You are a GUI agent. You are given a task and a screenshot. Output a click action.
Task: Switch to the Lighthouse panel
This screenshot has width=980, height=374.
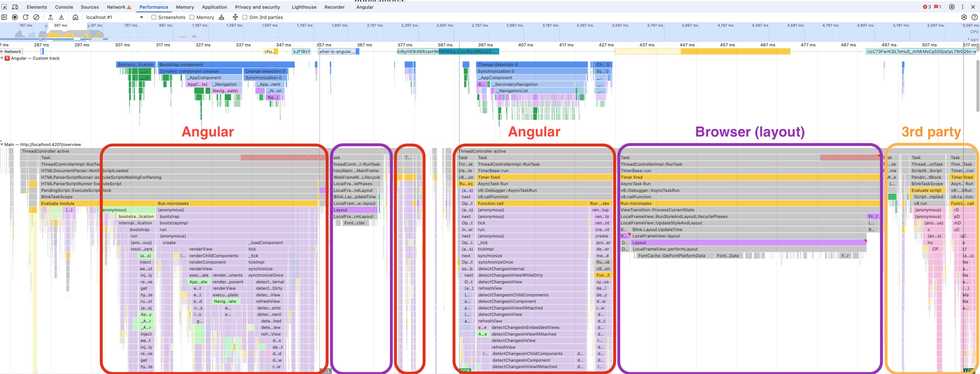(x=304, y=7)
